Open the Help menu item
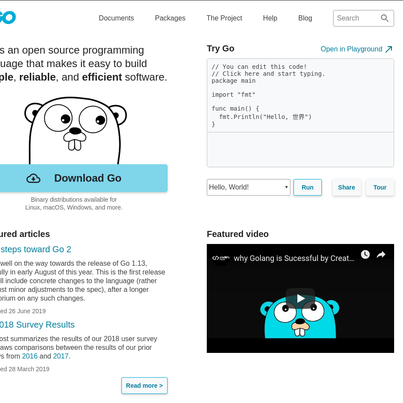Screen dimensions: 403x403 click(270, 18)
